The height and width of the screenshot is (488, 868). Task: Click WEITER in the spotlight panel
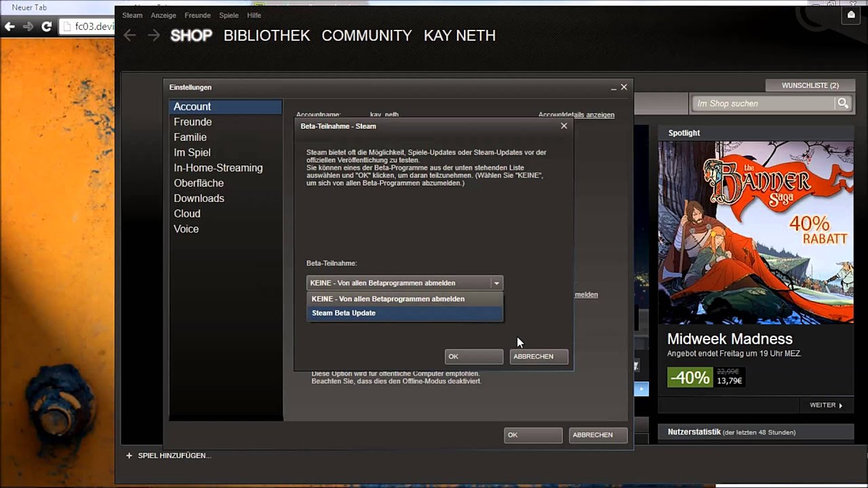826,405
